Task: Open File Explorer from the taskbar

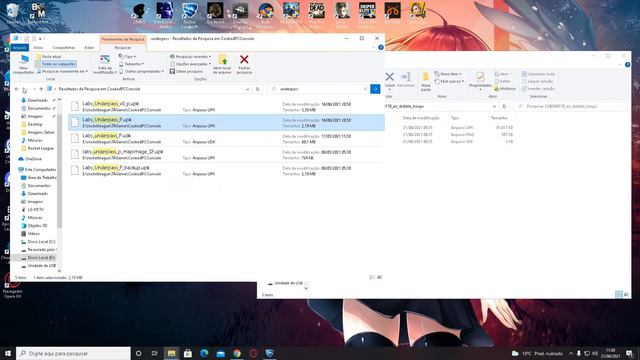Action: 171,353
